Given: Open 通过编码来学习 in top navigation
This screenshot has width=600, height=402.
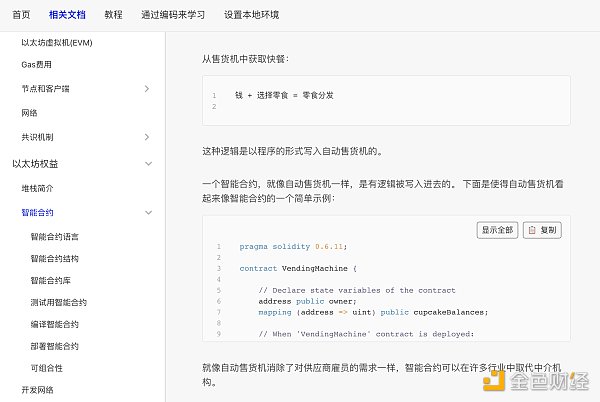Looking at the screenshot, I should point(174,15).
